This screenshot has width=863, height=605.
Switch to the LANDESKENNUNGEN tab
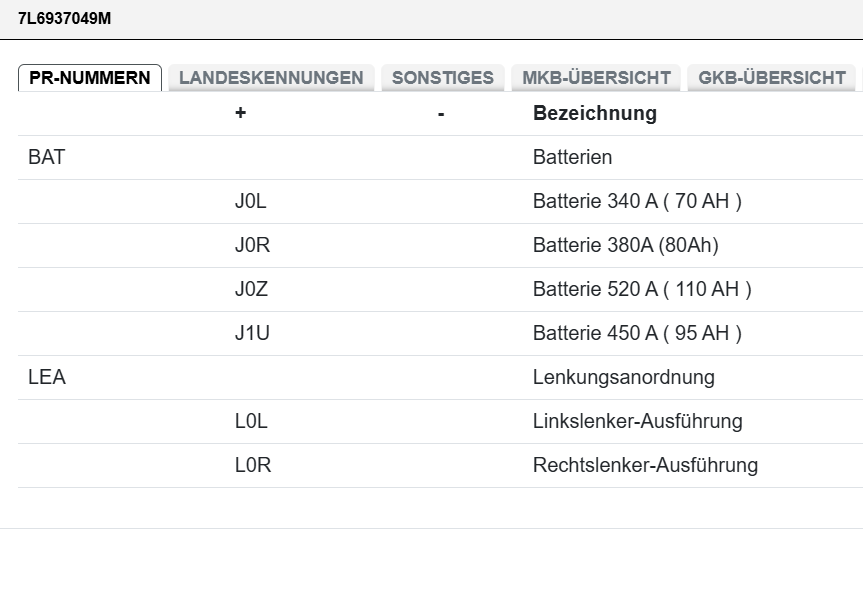(271, 78)
